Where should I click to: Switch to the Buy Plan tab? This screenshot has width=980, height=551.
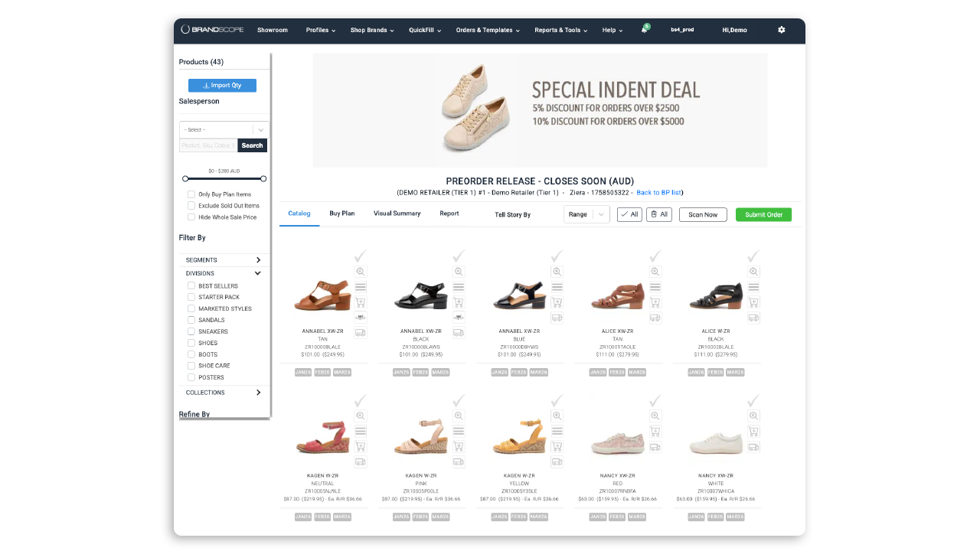pyautogui.click(x=342, y=214)
